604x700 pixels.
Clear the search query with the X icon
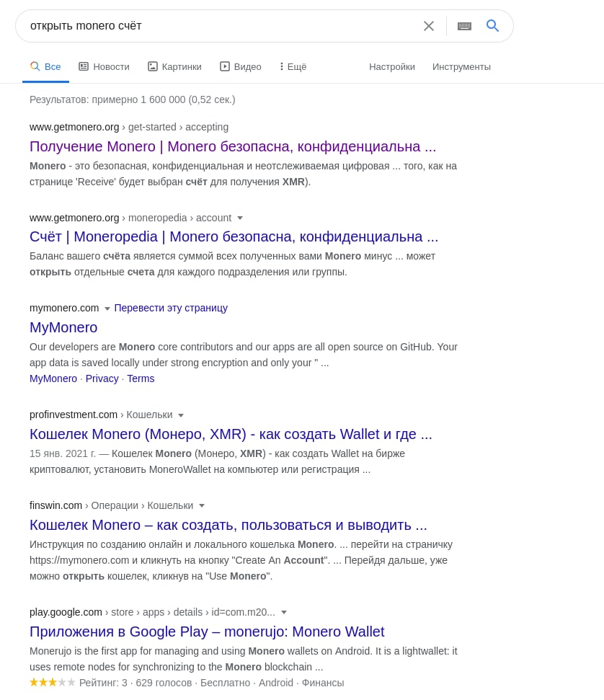[429, 26]
